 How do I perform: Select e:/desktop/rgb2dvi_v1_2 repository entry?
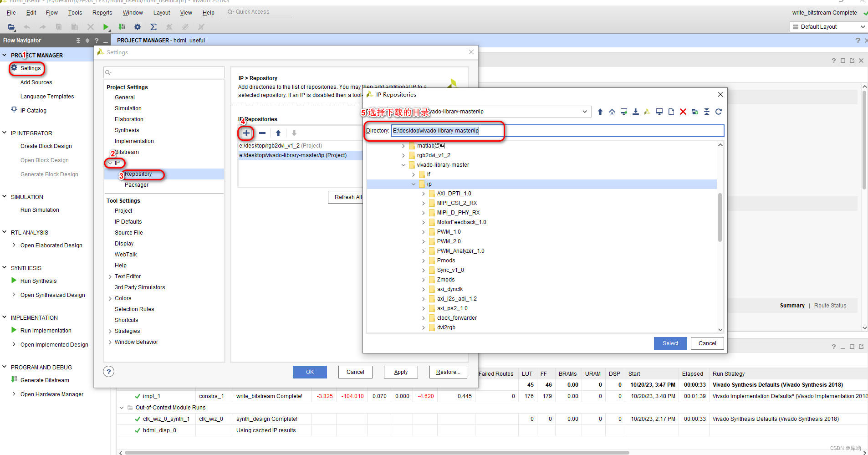281,146
